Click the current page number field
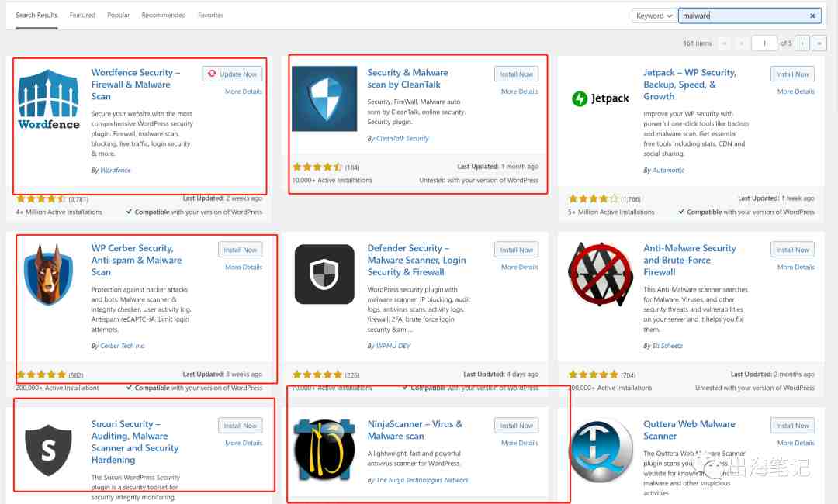 click(764, 43)
